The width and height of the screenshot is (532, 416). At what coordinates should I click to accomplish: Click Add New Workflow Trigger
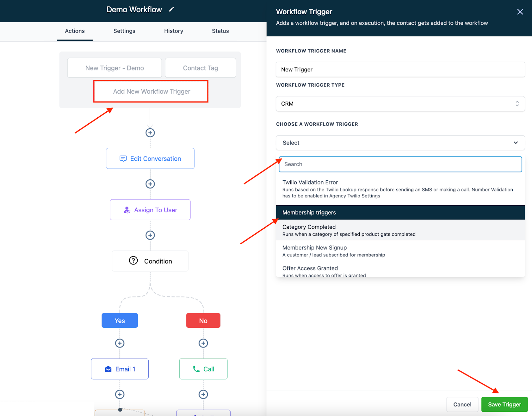(x=151, y=91)
